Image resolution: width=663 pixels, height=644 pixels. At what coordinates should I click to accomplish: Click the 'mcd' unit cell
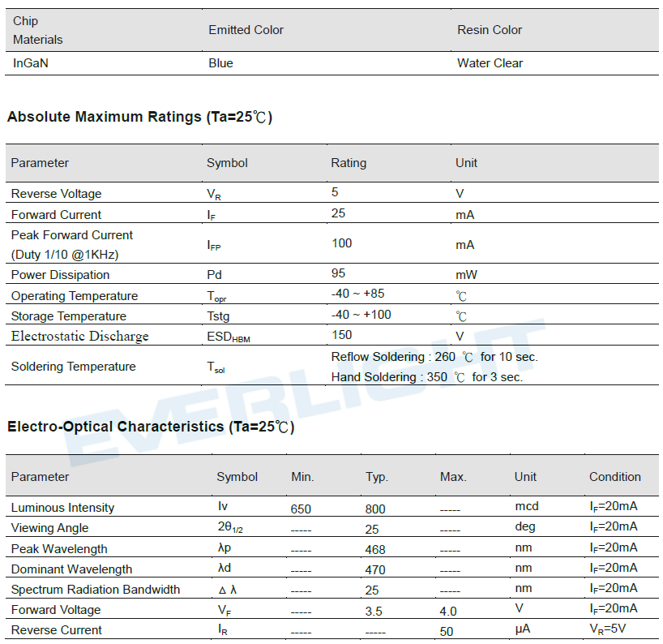[x=526, y=506]
